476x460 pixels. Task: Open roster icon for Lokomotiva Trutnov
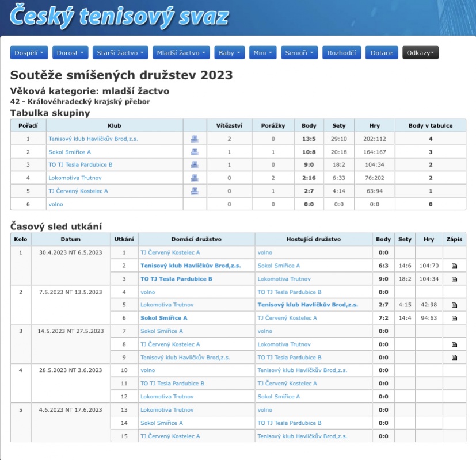pos(195,178)
